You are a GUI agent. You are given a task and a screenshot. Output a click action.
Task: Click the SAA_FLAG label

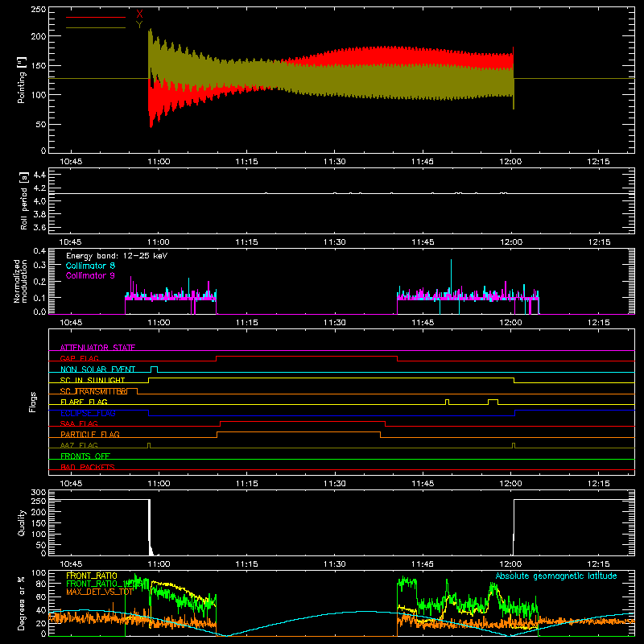click(x=79, y=423)
